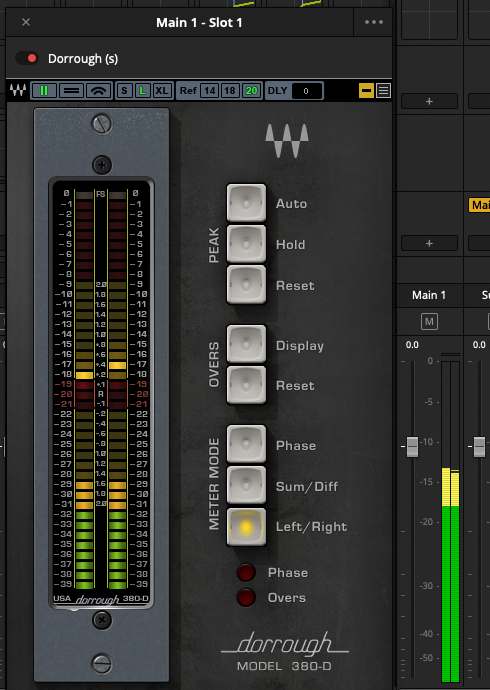Image resolution: width=490 pixels, height=690 pixels.
Task: Click the top screw on the meter faceplate
Action: 102,124
